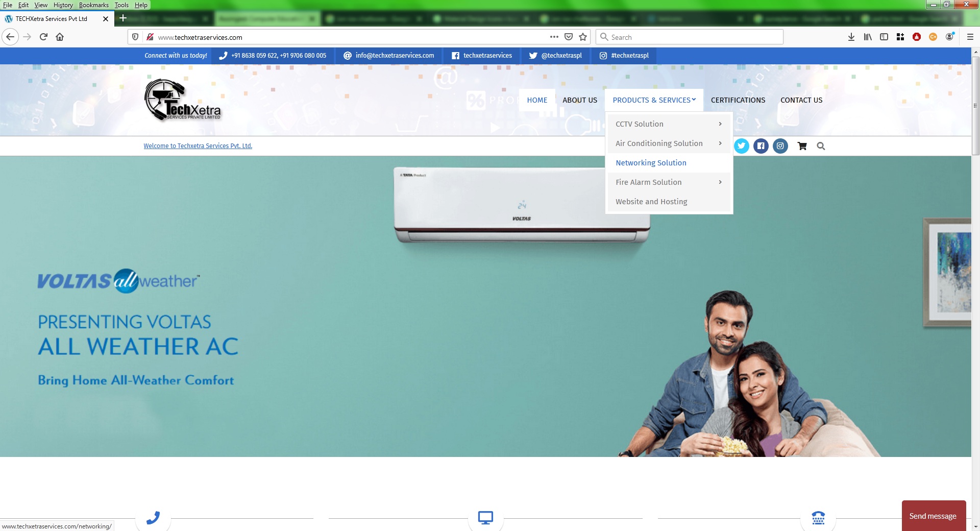
Task: Go back to the previous page
Action: (10, 37)
